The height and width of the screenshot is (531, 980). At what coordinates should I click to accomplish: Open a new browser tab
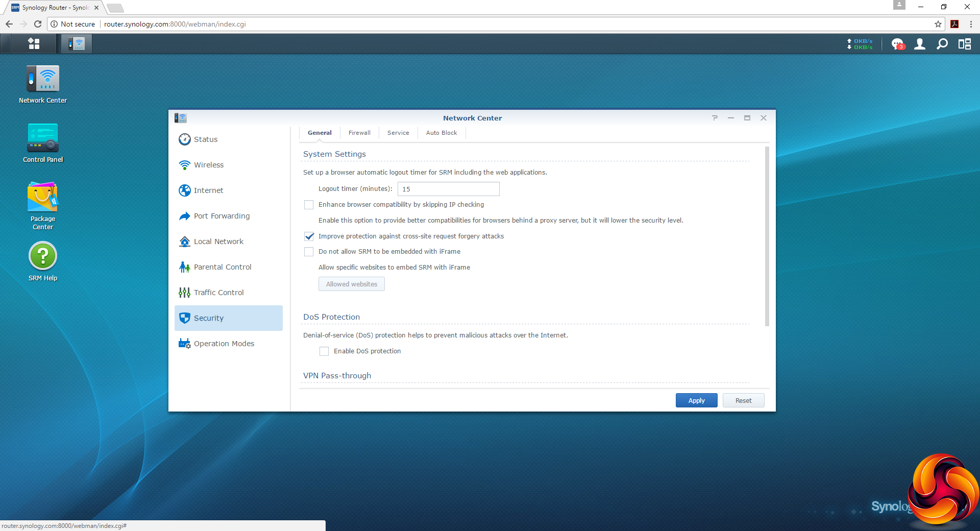[x=115, y=8]
